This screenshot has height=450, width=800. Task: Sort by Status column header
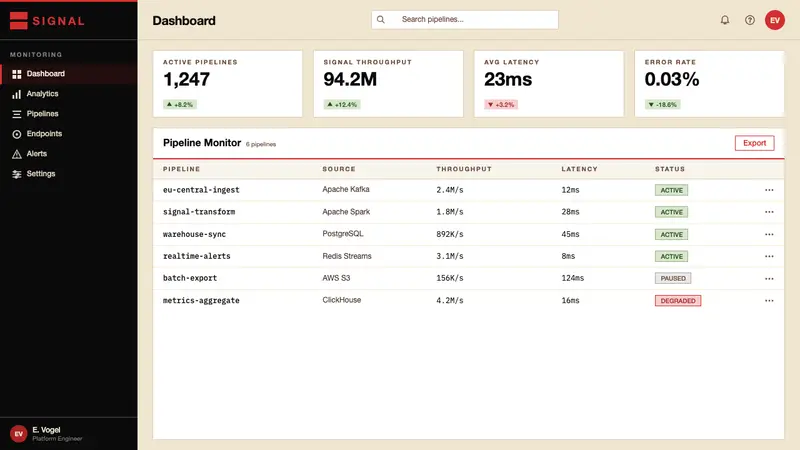tap(670, 169)
